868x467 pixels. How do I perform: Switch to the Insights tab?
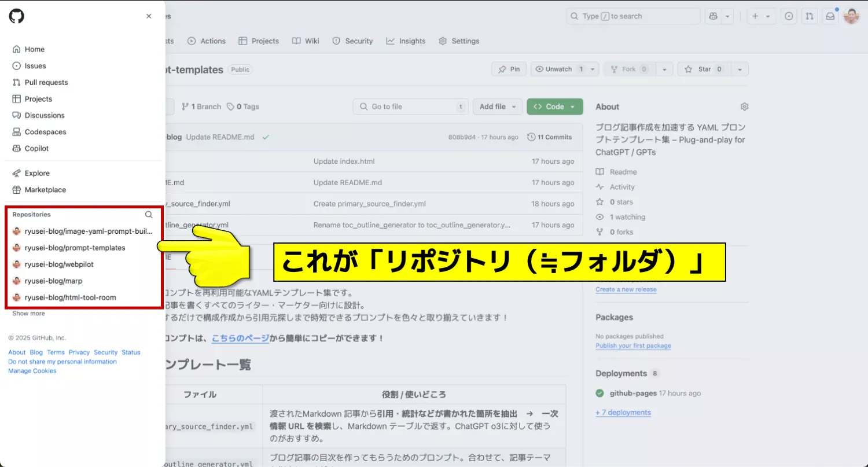[x=406, y=41]
